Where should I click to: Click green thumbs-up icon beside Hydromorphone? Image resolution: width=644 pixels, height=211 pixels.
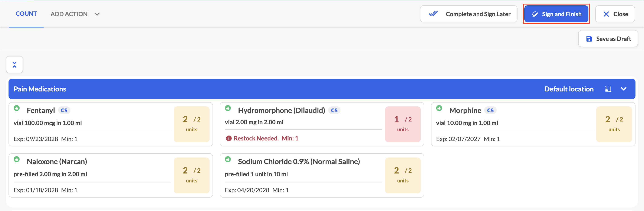point(228,108)
